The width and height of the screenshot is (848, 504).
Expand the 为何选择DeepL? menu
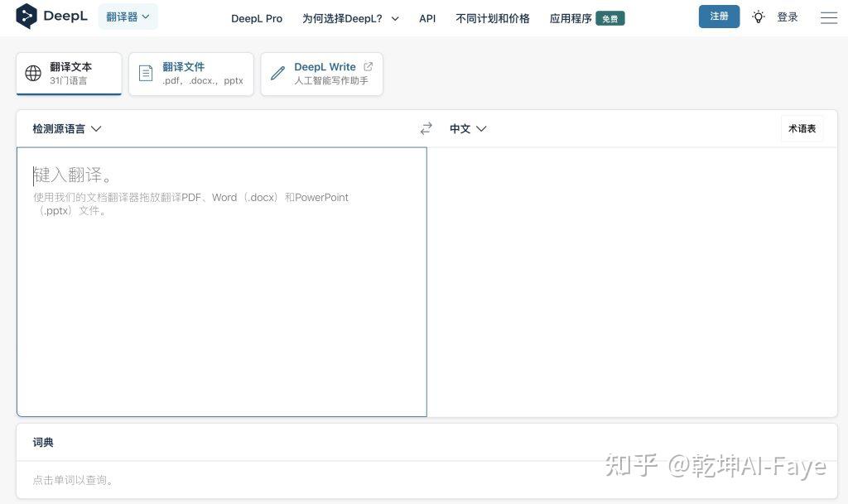click(x=350, y=18)
